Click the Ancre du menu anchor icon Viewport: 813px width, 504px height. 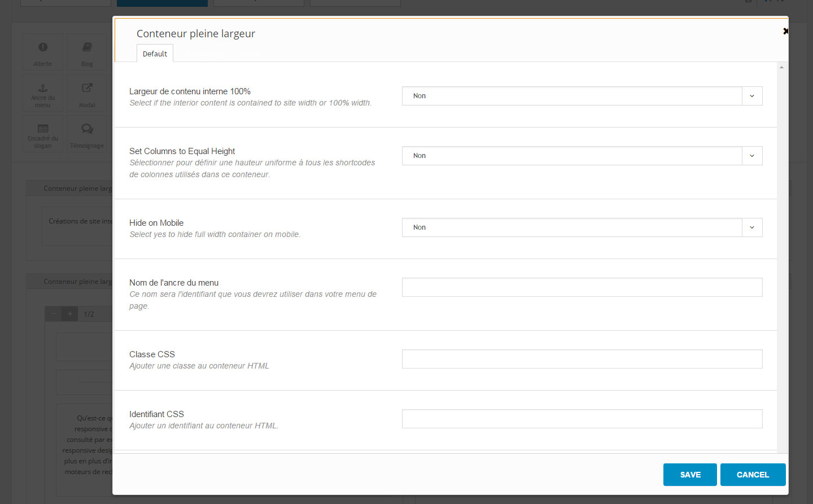[x=43, y=89]
